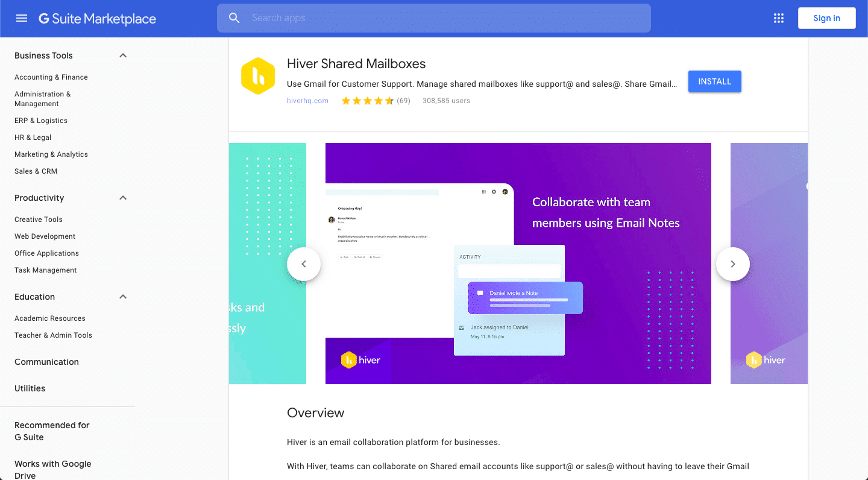Open Recommended for G Suite
The height and width of the screenshot is (480, 868).
(x=52, y=431)
